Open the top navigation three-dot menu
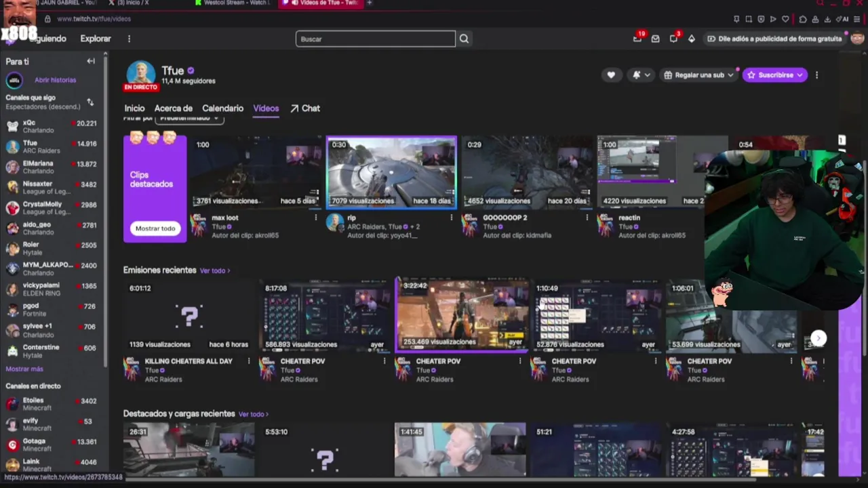868x488 pixels. coord(129,39)
